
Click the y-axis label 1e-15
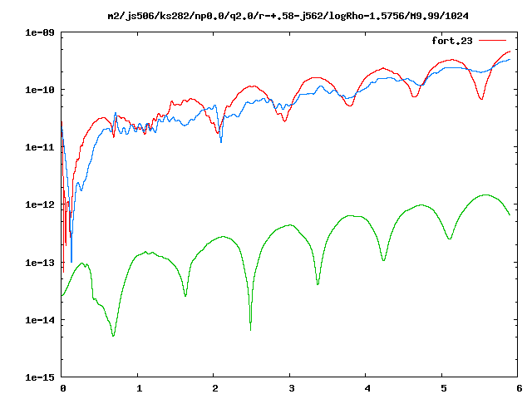coord(40,377)
